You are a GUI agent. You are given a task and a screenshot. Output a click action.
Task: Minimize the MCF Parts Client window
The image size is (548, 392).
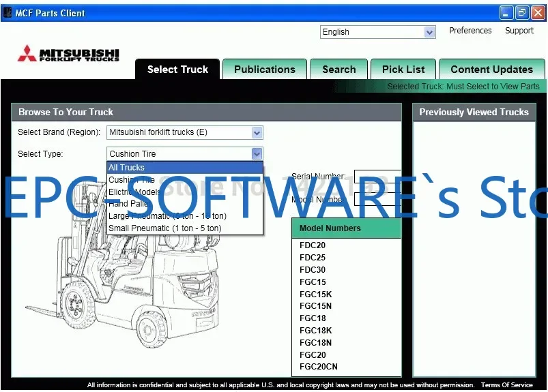click(506, 13)
